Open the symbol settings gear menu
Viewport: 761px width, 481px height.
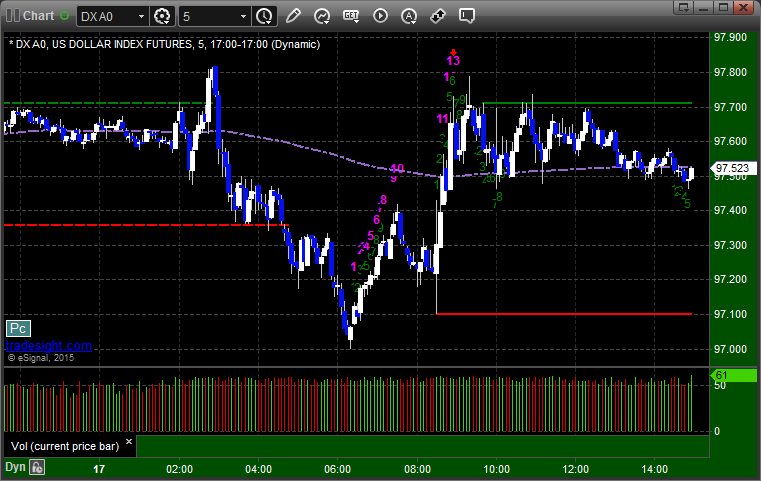pyautogui.click(x=162, y=17)
